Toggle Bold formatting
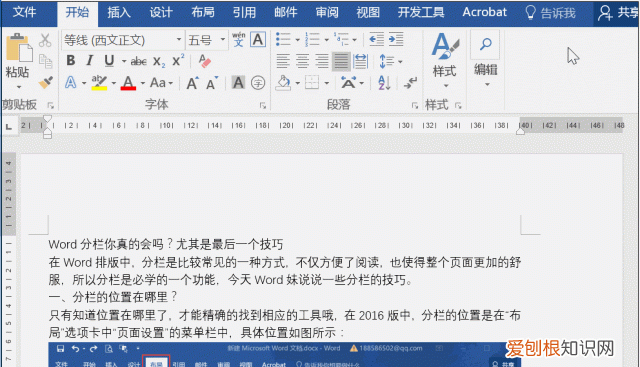The width and height of the screenshot is (640, 367). [x=71, y=61]
